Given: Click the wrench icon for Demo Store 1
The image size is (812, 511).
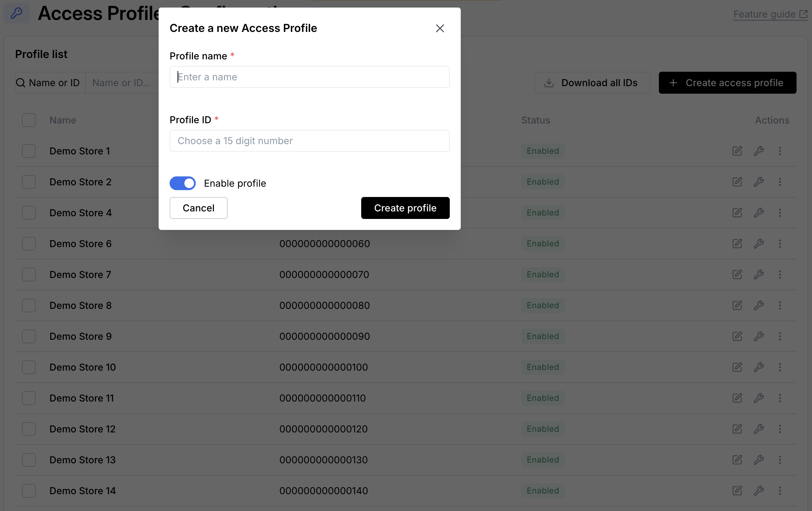Looking at the screenshot, I should (758, 151).
